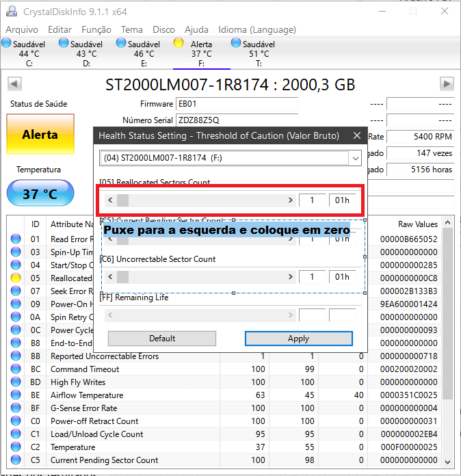Click status icon of Power Cycle row 0C
Screen dimensions: 461x476
pos(16,330)
